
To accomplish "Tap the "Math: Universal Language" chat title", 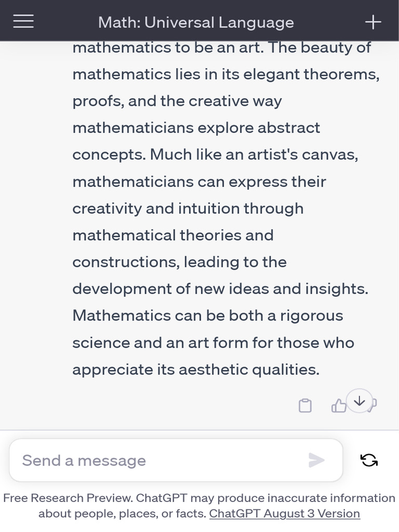I will [196, 22].
